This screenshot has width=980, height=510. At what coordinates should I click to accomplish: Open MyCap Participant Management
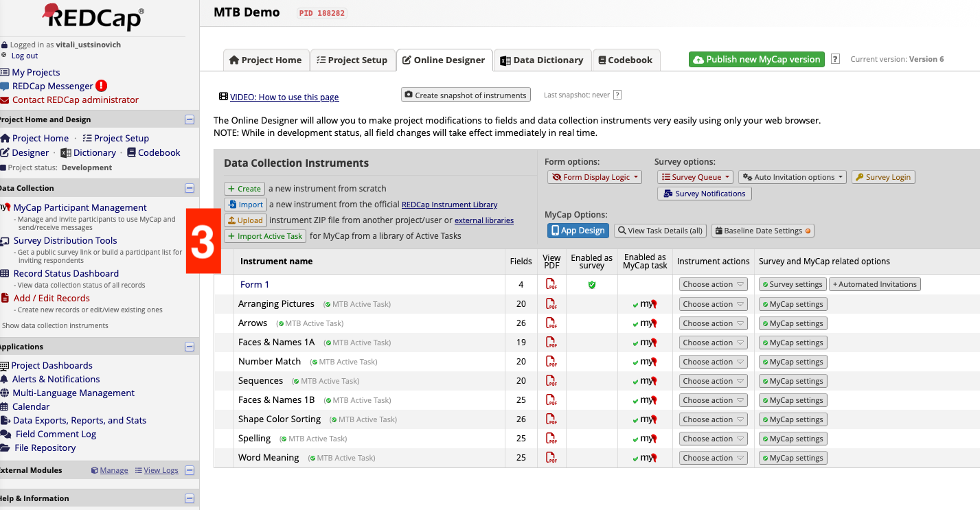click(x=80, y=207)
